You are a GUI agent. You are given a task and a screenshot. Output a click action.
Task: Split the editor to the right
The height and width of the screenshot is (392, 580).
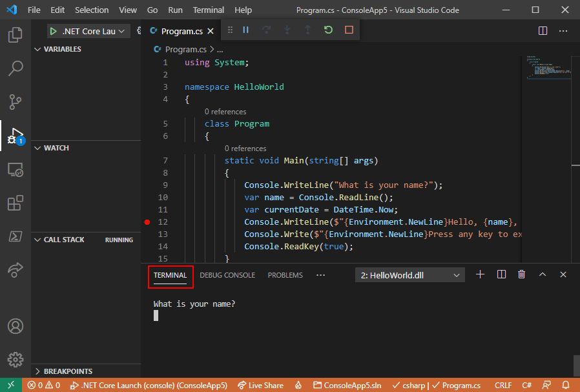pyautogui.click(x=543, y=31)
